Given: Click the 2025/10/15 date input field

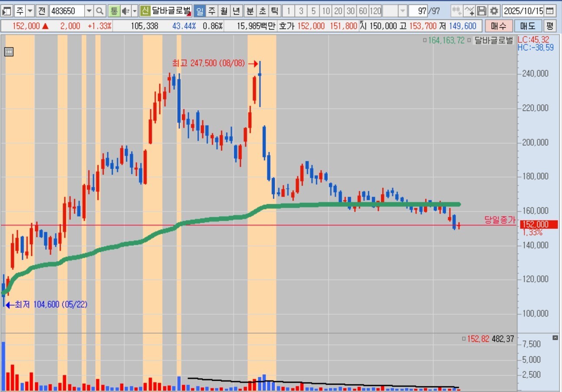Looking at the screenshot, I should click(x=523, y=11).
